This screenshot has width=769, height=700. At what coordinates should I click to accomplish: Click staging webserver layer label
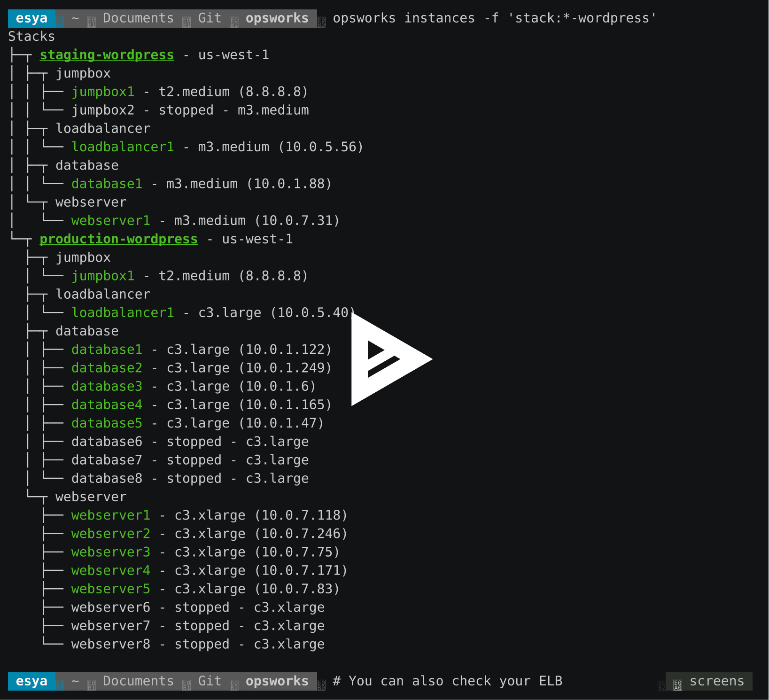(x=91, y=202)
